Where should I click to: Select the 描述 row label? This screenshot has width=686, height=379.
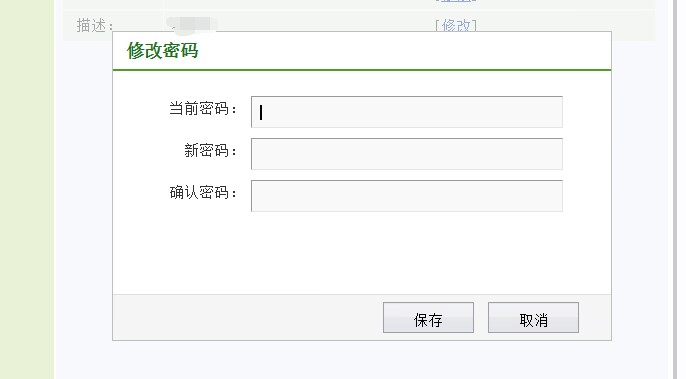click(x=95, y=25)
